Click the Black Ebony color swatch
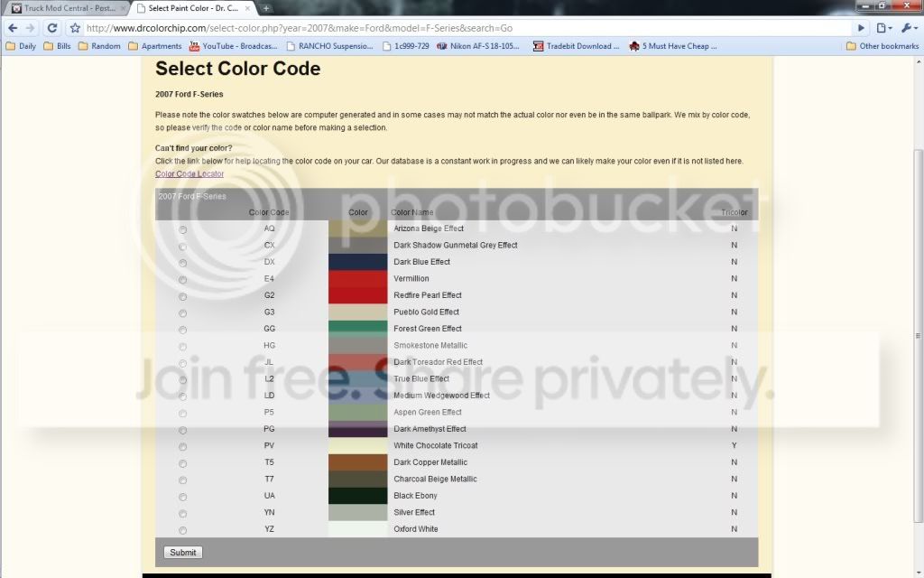The image size is (924, 578). click(x=357, y=496)
